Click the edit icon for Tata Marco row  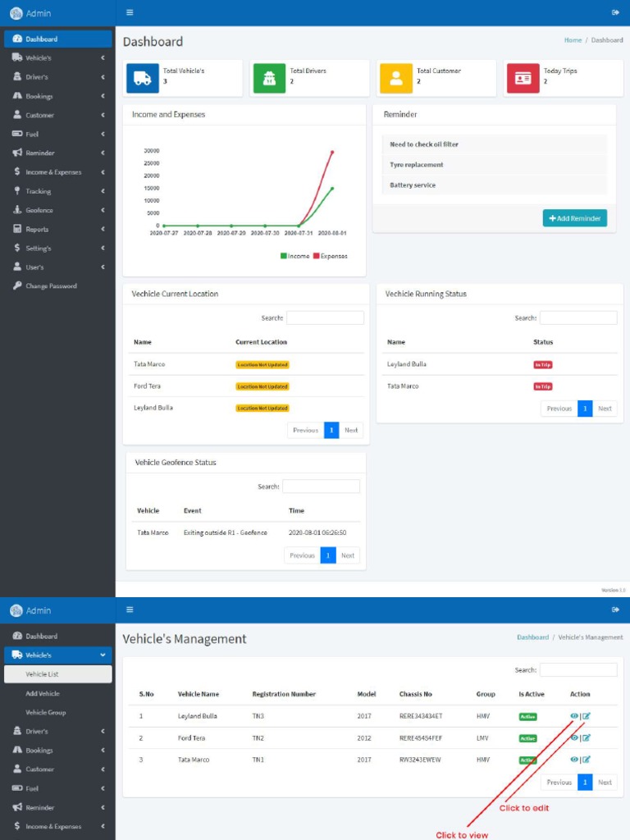click(x=587, y=760)
